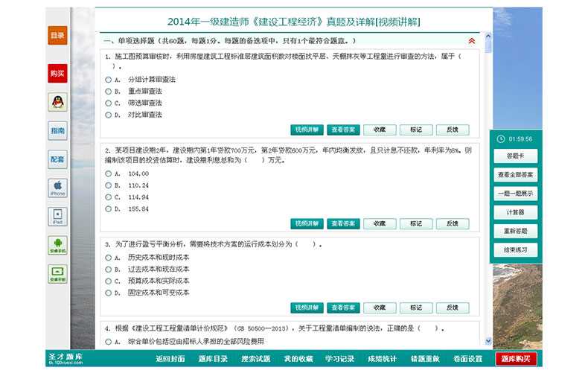Click 视频讲解 button for question 1

click(307, 130)
